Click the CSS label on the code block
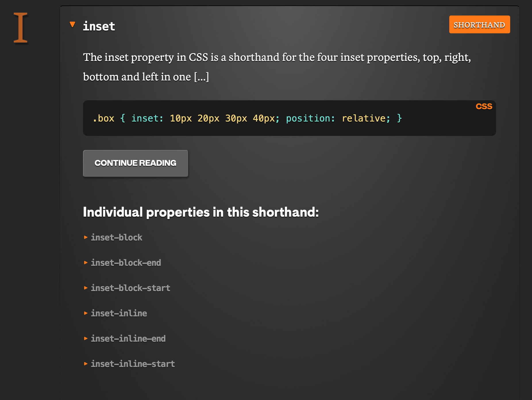 click(x=484, y=106)
